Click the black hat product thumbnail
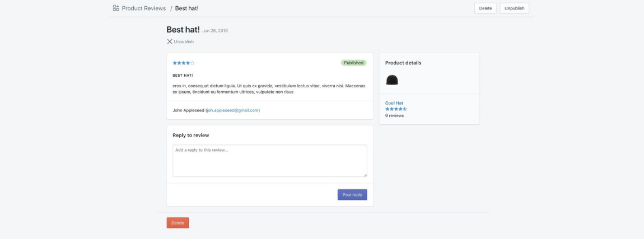The width and height of the screenshot is (644, 239). [392, 79]
